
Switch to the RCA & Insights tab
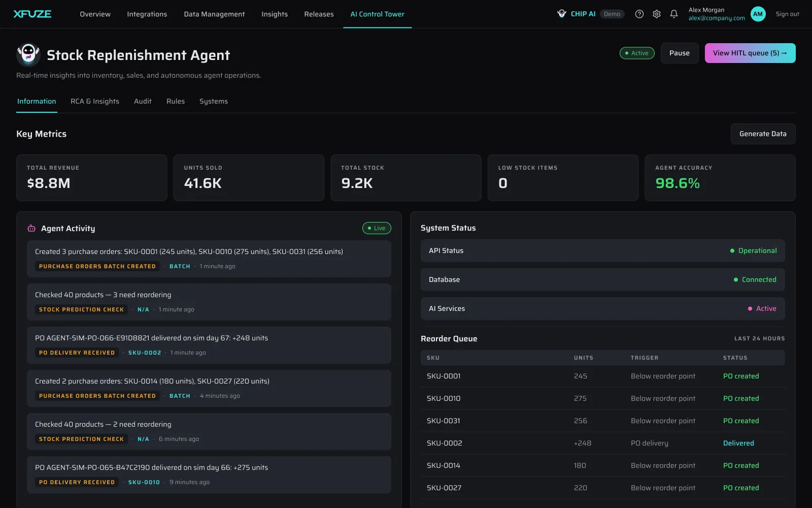pos(95,101)
